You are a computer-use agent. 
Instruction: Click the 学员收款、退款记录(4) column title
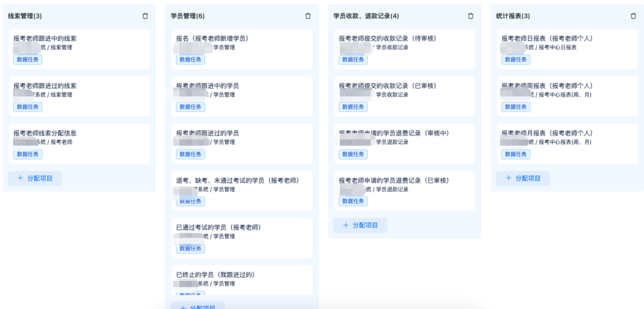click(x=366, y=16)
